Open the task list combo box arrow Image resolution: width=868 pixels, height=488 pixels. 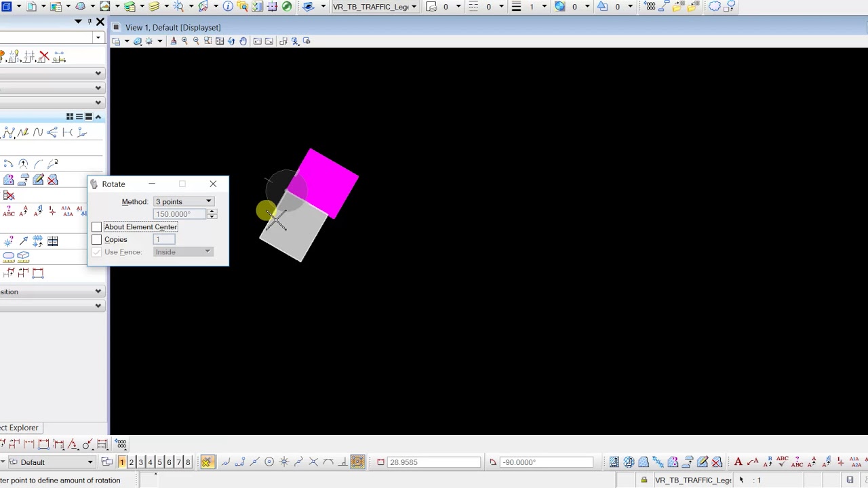click(98, 38)
